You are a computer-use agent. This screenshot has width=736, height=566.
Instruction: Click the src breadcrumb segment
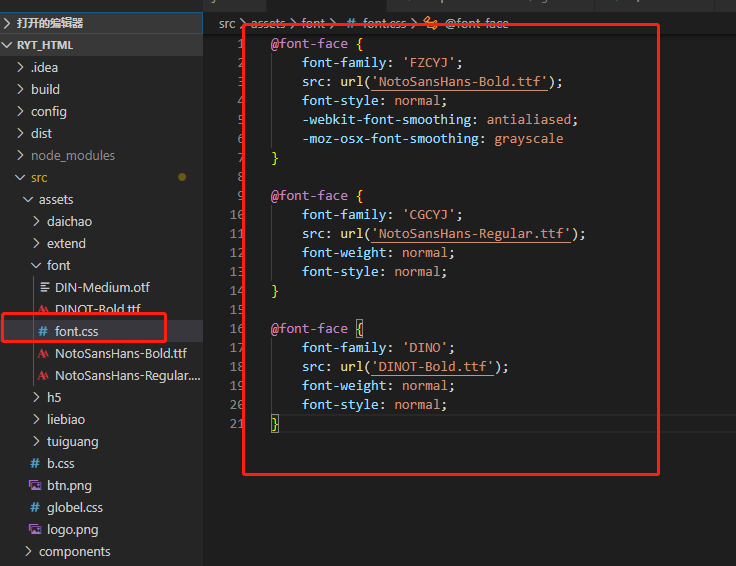227,23
